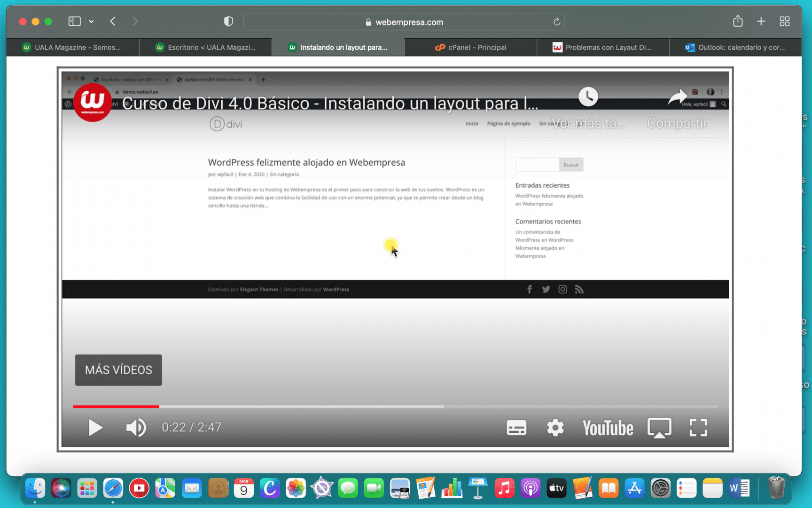Open Apple TV from the Dock
The width and height of the screenshot is (812, 508).
(556, 488)
